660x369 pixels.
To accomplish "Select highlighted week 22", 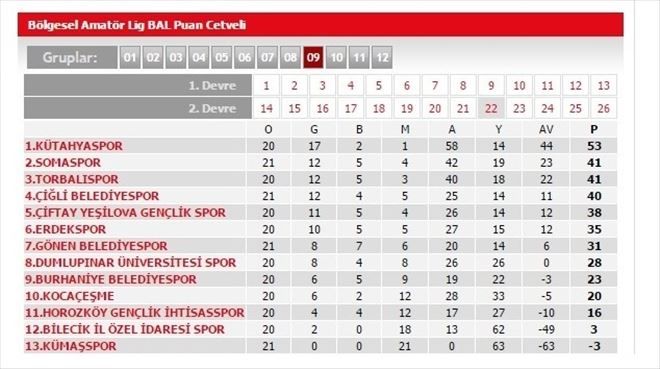I will (491, 109).
